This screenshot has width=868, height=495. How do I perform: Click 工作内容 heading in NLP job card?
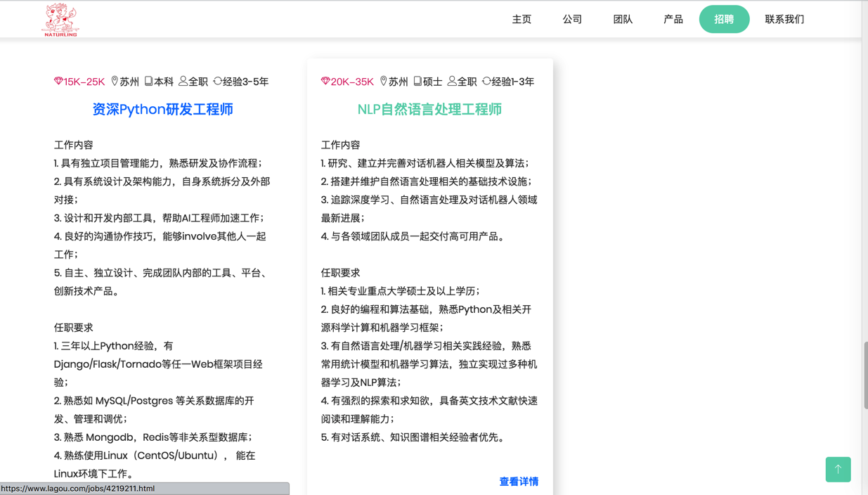click(341, 145)
